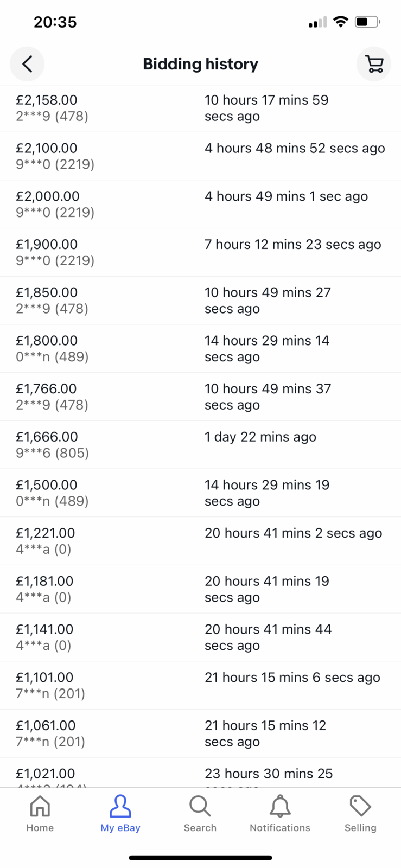The width and height of the screenshot is (401, 868).
Task: Tap the Wi-Fi status icon
Action: 341,22
